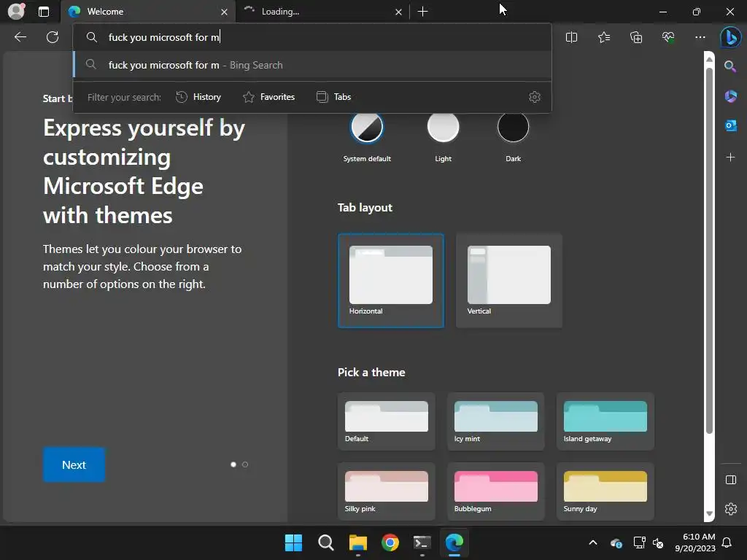Click Microsoft Edge taskbar icon
Screen dimensions: 747x560
coord(454,542)
